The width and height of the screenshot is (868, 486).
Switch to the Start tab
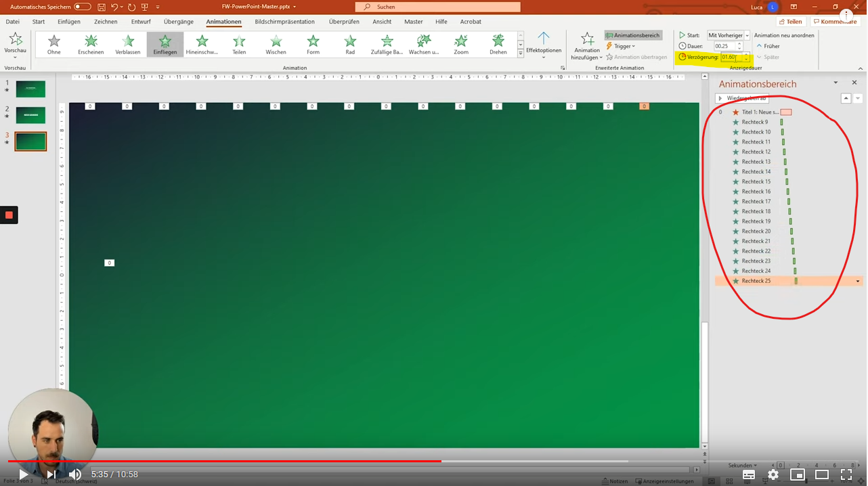pyautogui.click(x=39, y=22)
